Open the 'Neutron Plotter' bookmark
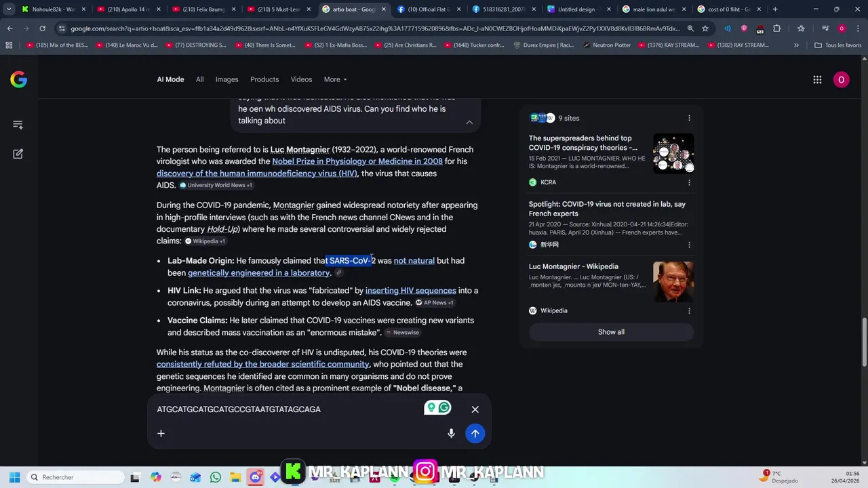The image size is (868, 488). pyautogui.click(x=607, y=45)
